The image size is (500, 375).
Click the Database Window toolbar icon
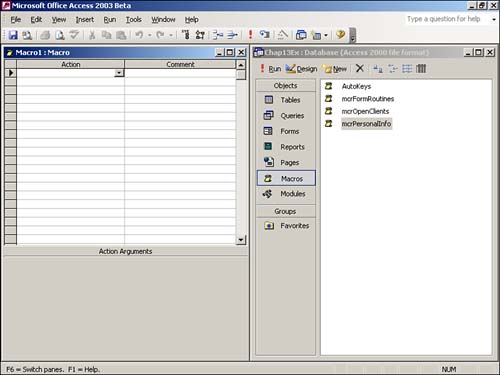point(301,35)
